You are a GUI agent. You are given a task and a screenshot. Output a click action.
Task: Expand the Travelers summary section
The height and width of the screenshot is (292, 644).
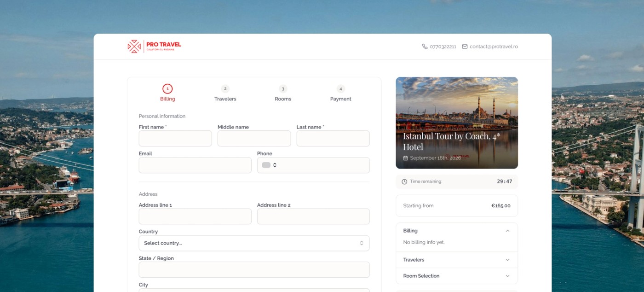[x=456, y=260]
